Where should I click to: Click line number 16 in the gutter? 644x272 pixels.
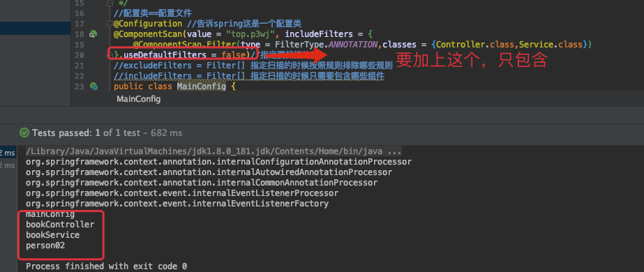coord(80,13)
